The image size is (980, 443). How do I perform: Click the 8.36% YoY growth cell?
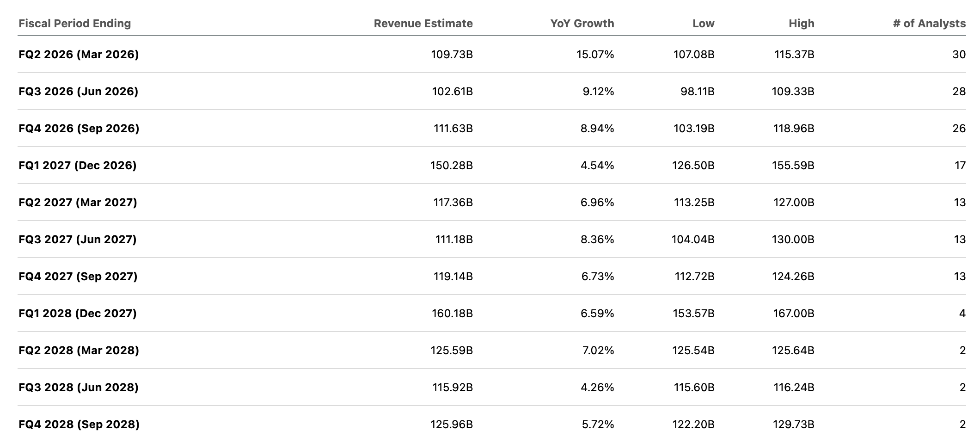597,240
